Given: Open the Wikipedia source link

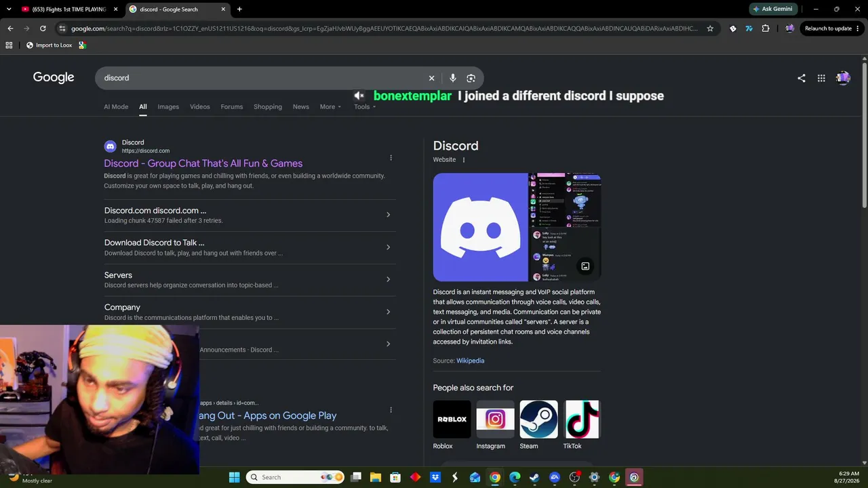Looking at the screenshot, I should (470, 361).
